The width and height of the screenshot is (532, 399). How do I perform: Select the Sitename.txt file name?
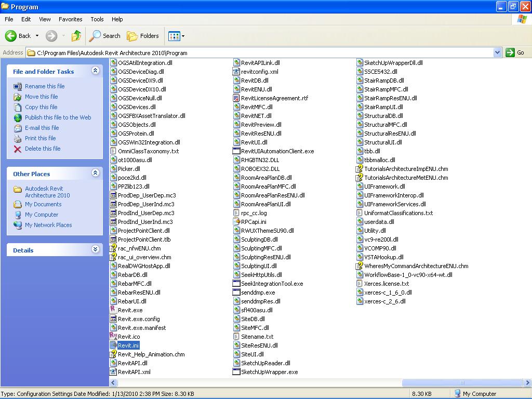click(257, 337)
